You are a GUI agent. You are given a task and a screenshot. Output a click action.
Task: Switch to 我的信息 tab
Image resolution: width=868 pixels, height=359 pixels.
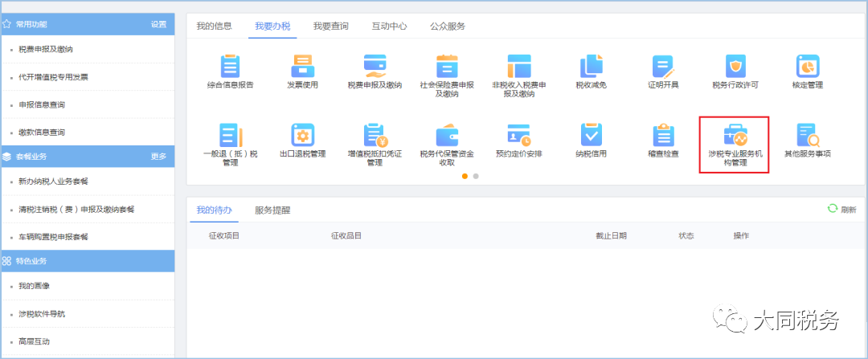tap(215, 26)
